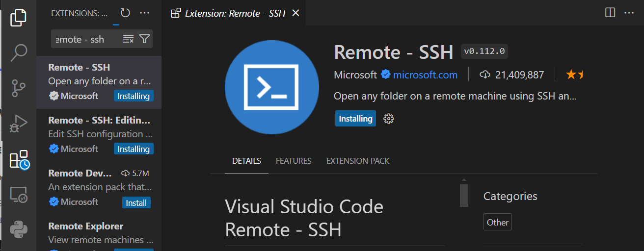This screenshot has width=644, height=251.
Task: Click the verified badge beside microsoft.com
Action: click(x=386, y=75)
